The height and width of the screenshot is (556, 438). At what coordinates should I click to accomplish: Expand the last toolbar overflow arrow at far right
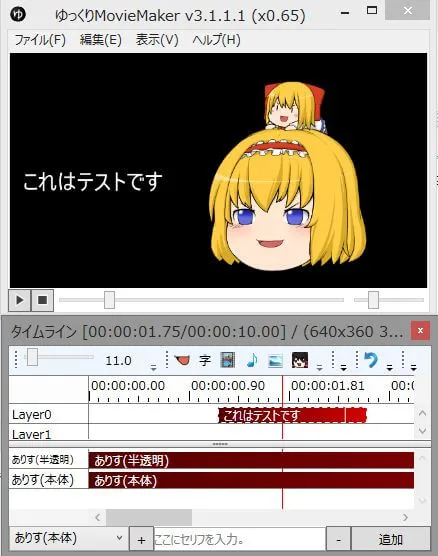click(x=413, y=368)
